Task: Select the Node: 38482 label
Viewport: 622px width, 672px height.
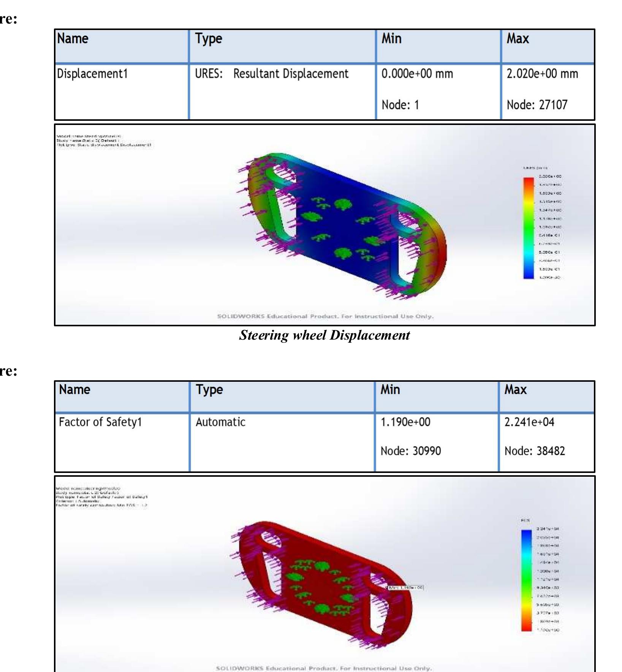Action: tap(534, 451)
